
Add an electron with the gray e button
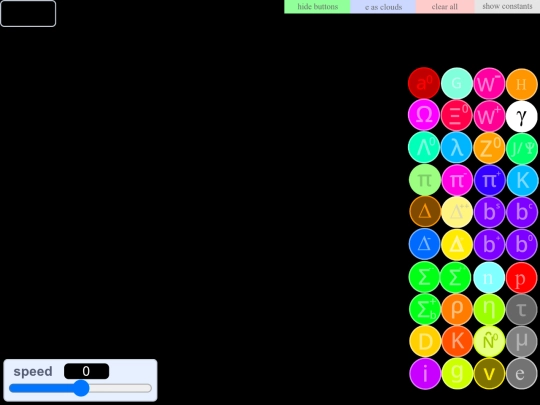click(x=522, y=374)
